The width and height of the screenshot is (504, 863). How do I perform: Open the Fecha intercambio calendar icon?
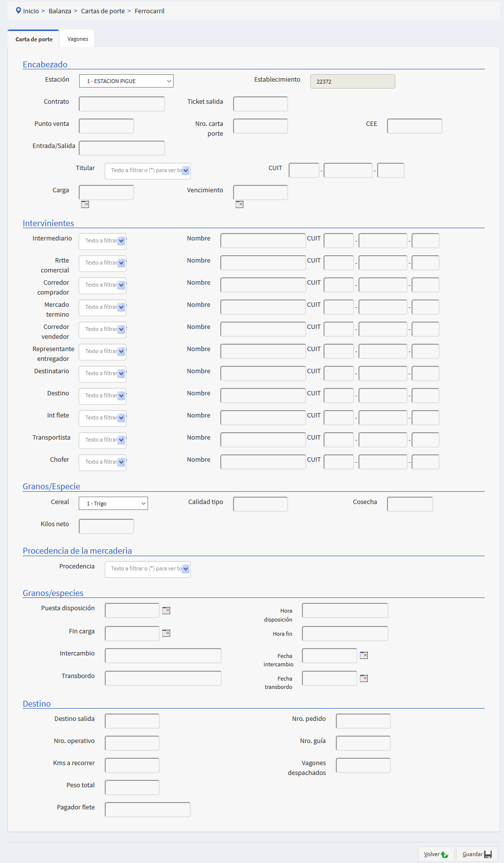point(364,655)
